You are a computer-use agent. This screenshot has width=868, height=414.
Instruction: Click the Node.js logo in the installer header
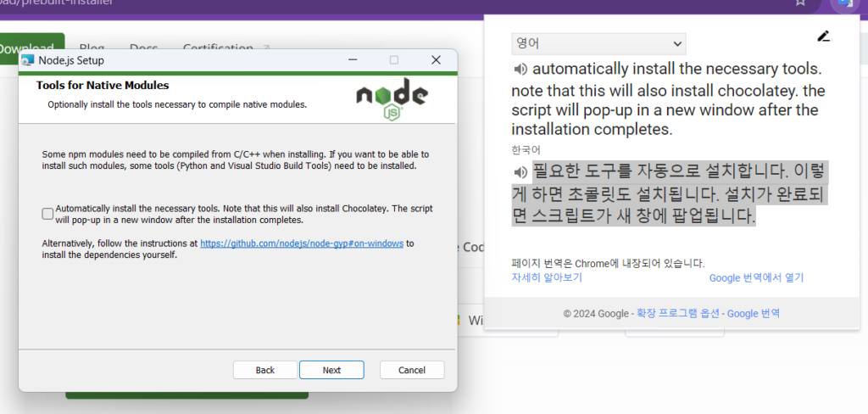392,99
